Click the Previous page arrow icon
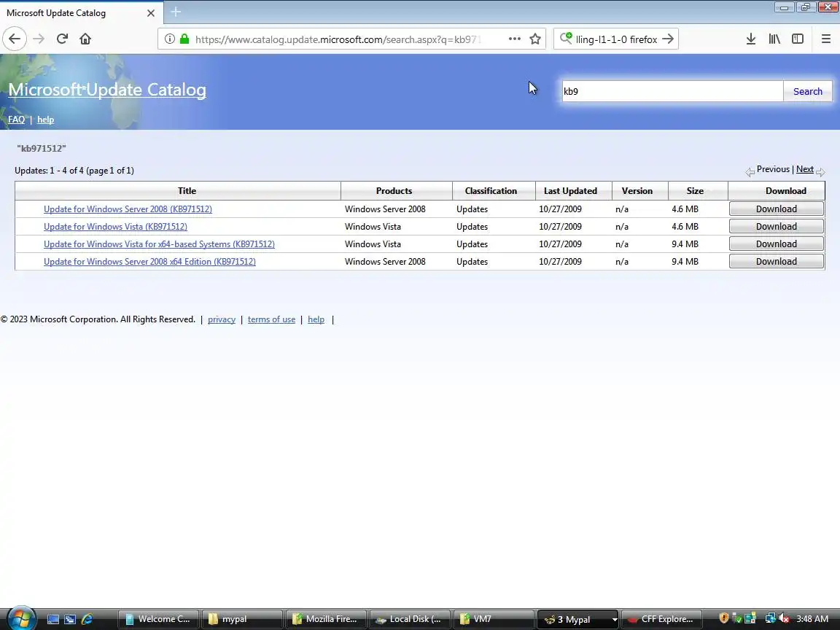This screenshot has width=840, height=630. pos(750,172)
